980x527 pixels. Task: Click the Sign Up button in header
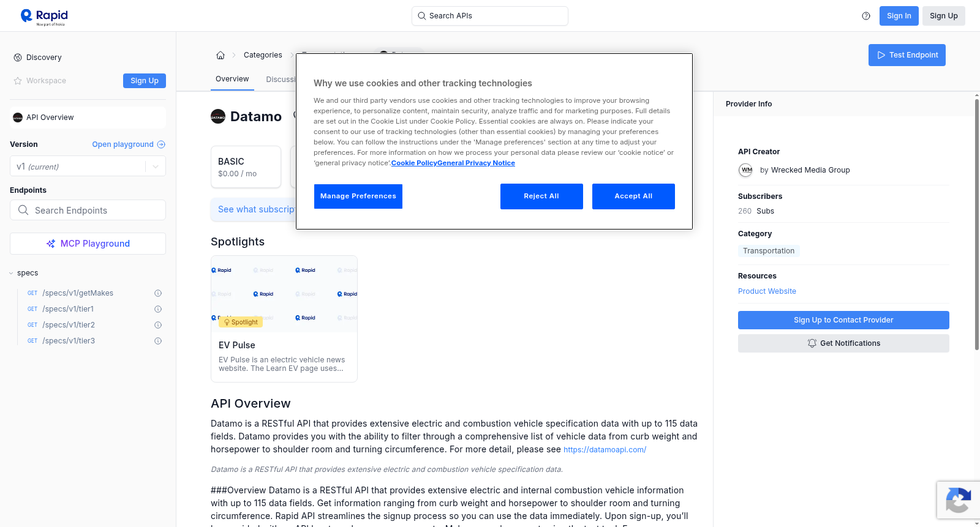pyautogui.click(x=944, y=16)
